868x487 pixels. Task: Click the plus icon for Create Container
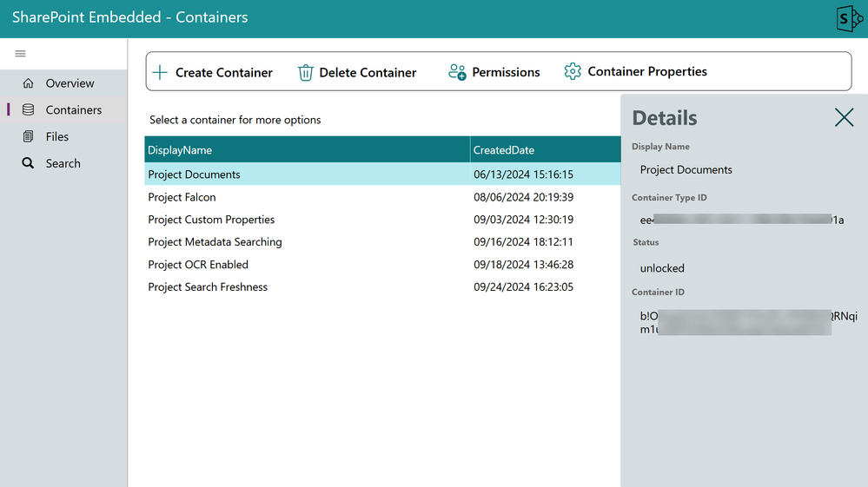[x=159, y=72]
